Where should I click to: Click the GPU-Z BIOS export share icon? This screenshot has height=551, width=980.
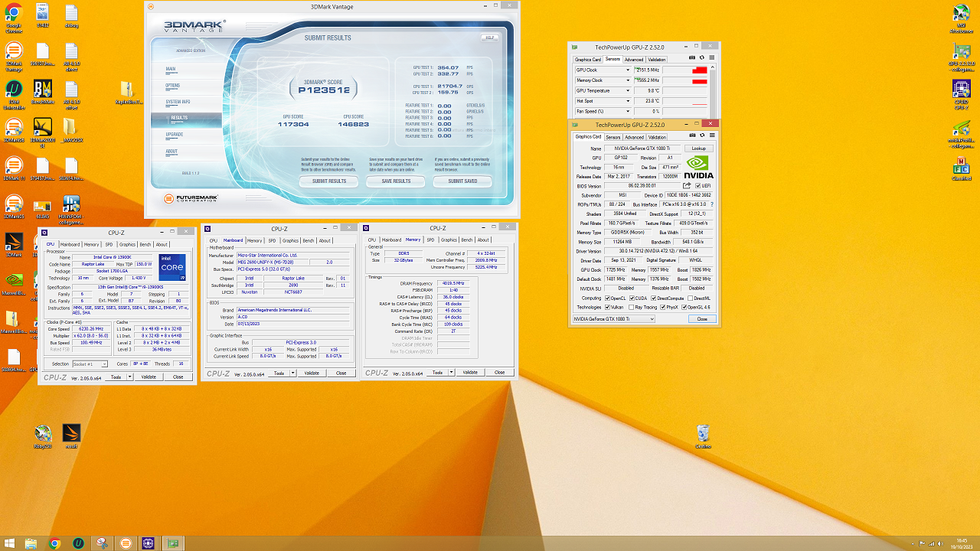tap(687, 185)
